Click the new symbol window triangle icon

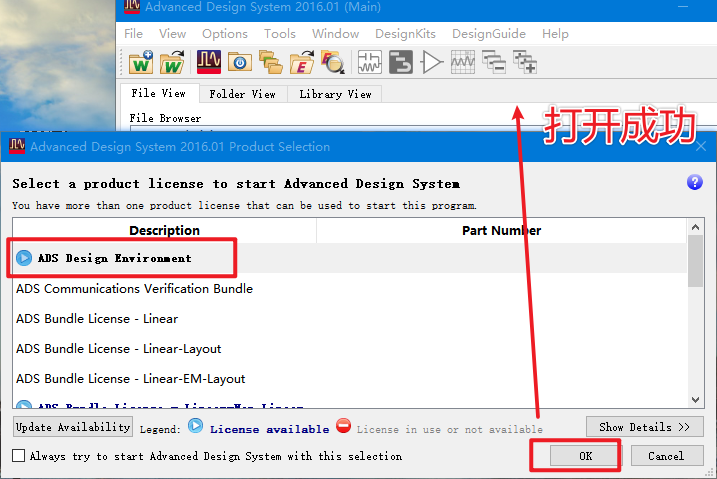[432, 62]
